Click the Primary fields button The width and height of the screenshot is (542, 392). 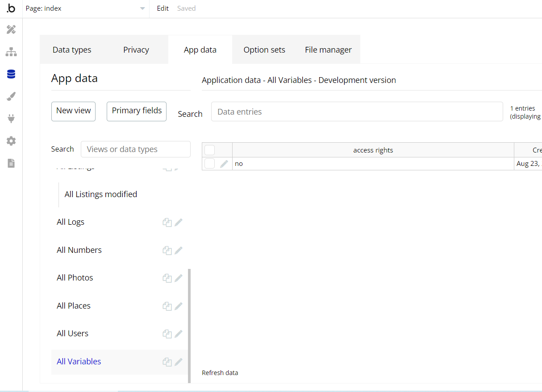(137, 111)
